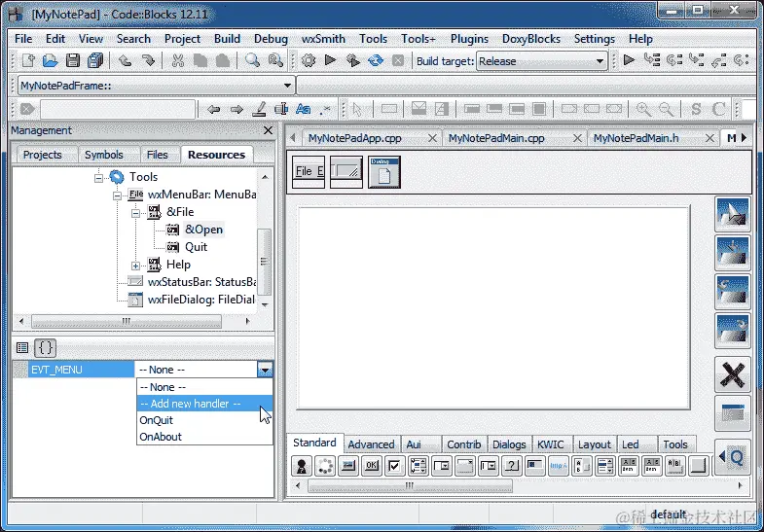This screenshot has width=764, height=532.
Task: Select wxStatusBar: StatusBar tree item
Action: coord(201,282)
